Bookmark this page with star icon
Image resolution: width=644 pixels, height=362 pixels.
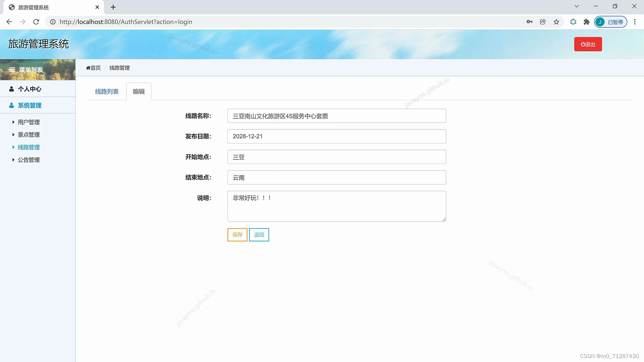point(556,22)
